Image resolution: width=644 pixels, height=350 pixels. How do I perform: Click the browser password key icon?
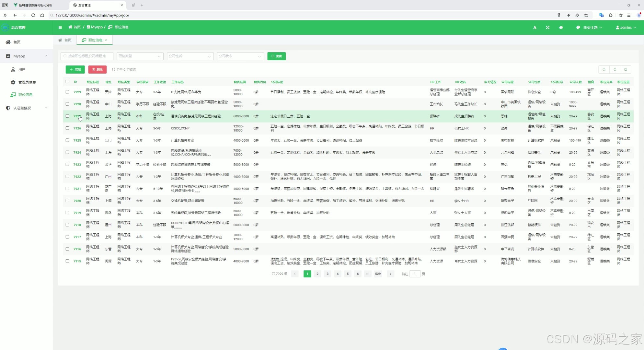(x=559, y=15)
